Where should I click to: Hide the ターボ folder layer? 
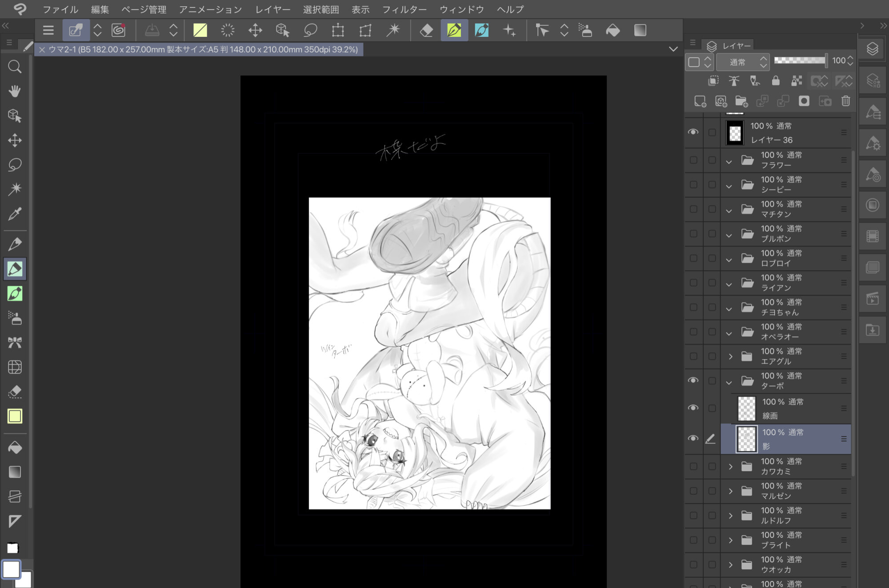pos(693,380)
